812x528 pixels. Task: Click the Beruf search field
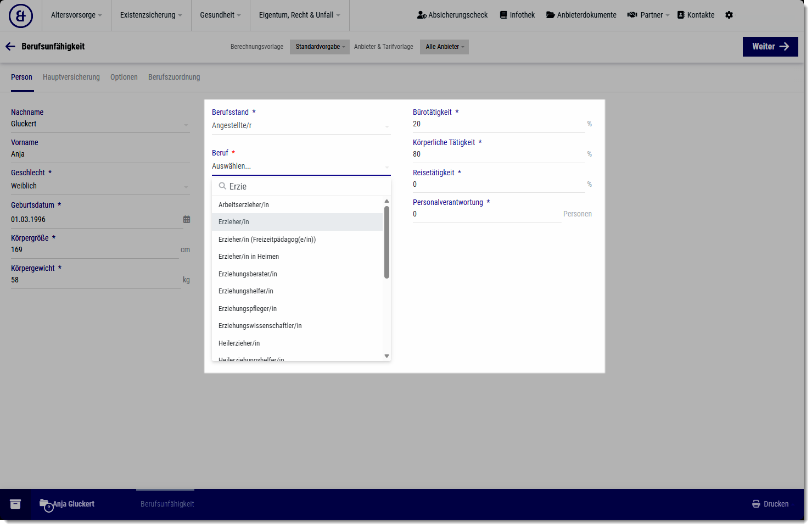coord(305,187)
